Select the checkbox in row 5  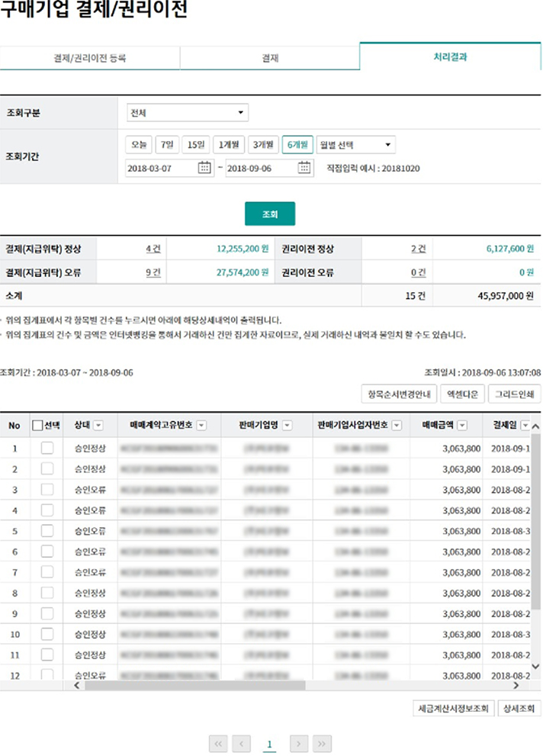pyautogui.click(x=47, y=531)
